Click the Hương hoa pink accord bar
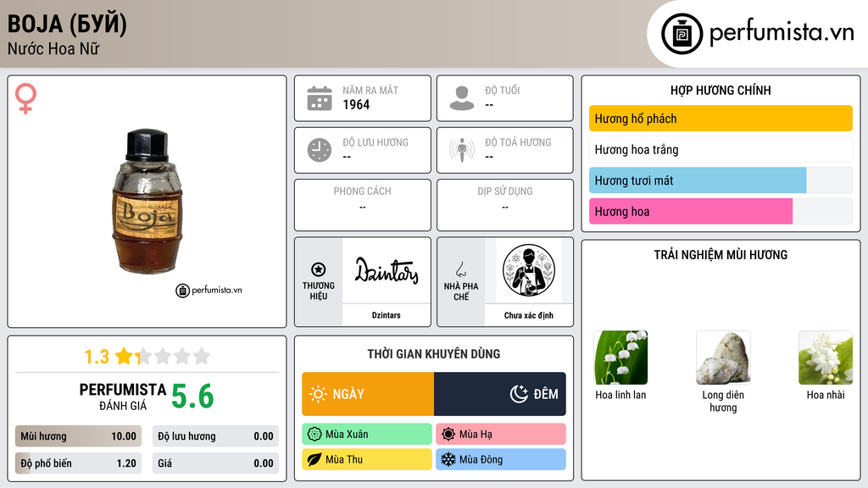The width and height of the screenshot is (868, 488). click(721, 211)
